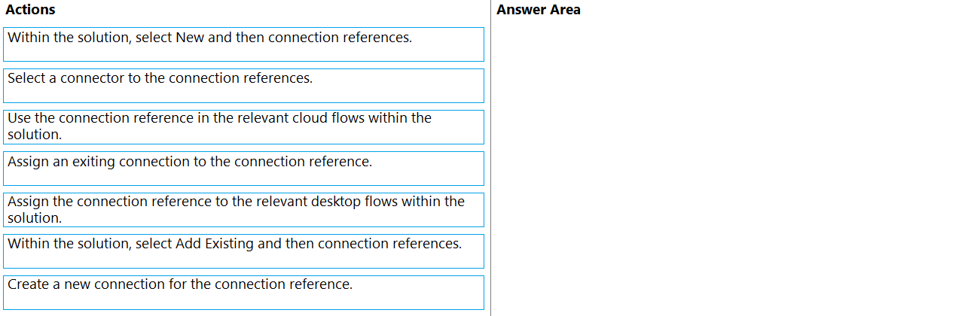980x316 pixels.
Task: Choose 'Create a new connection' action
Action: (x=243, y=293)
